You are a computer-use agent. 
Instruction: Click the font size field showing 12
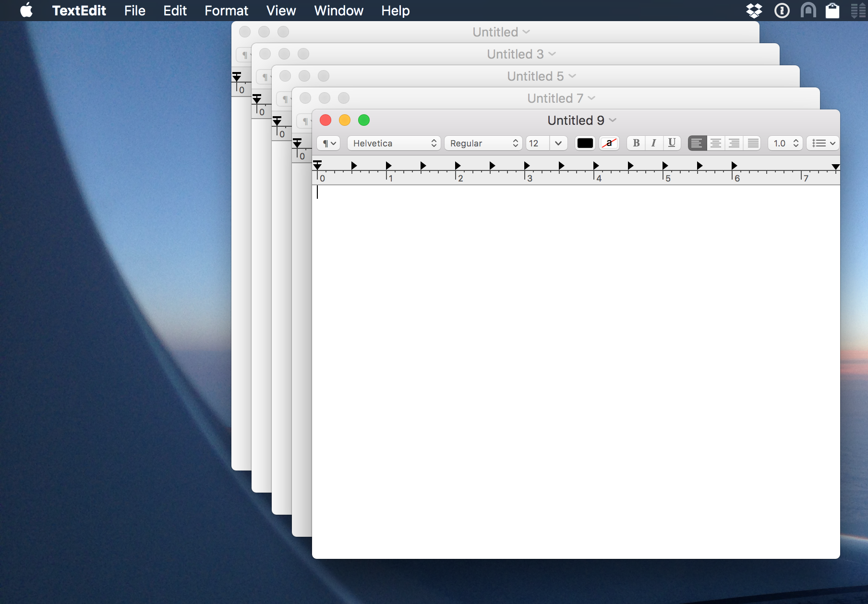pos(538,143)
